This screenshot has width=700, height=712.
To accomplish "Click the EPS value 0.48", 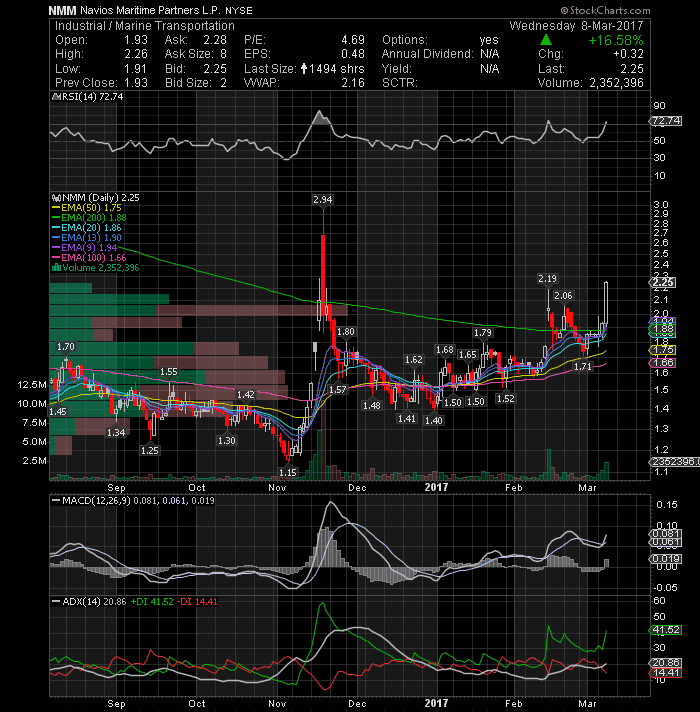I will coord(353,54).
